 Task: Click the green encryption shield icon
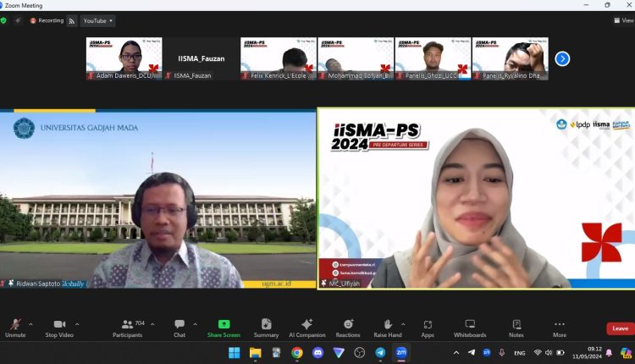(x=3, y=20)
